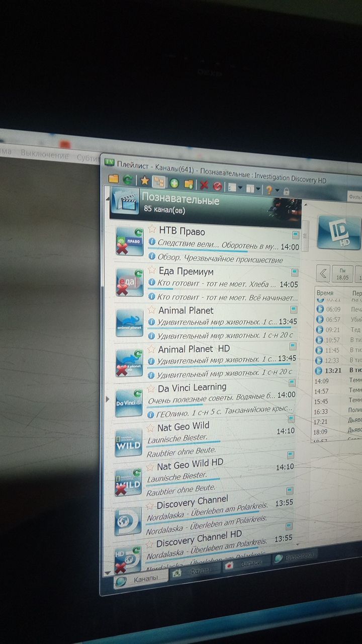Switch to the Видеотека tab
The image size is (362, 644).
pos(296,556)
